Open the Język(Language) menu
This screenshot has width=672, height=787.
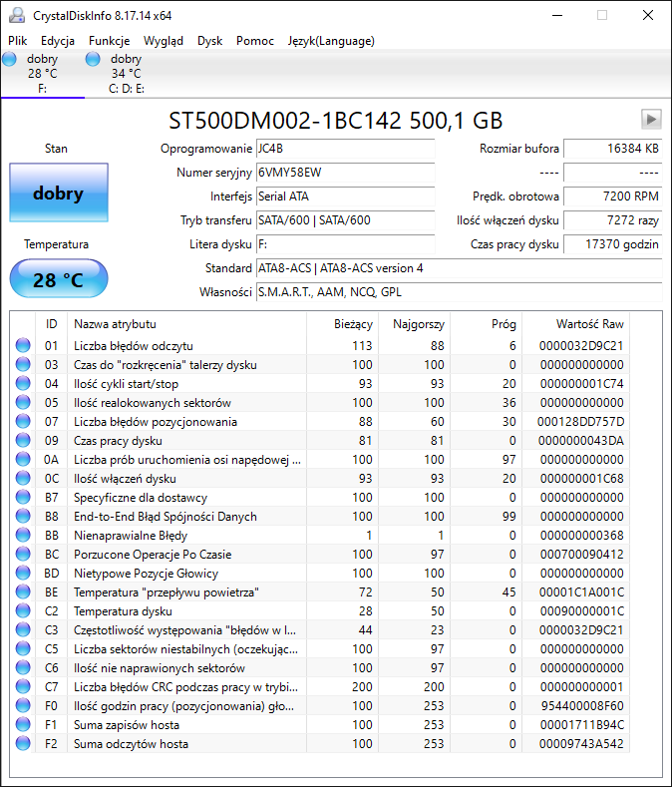tap(331, 41)
